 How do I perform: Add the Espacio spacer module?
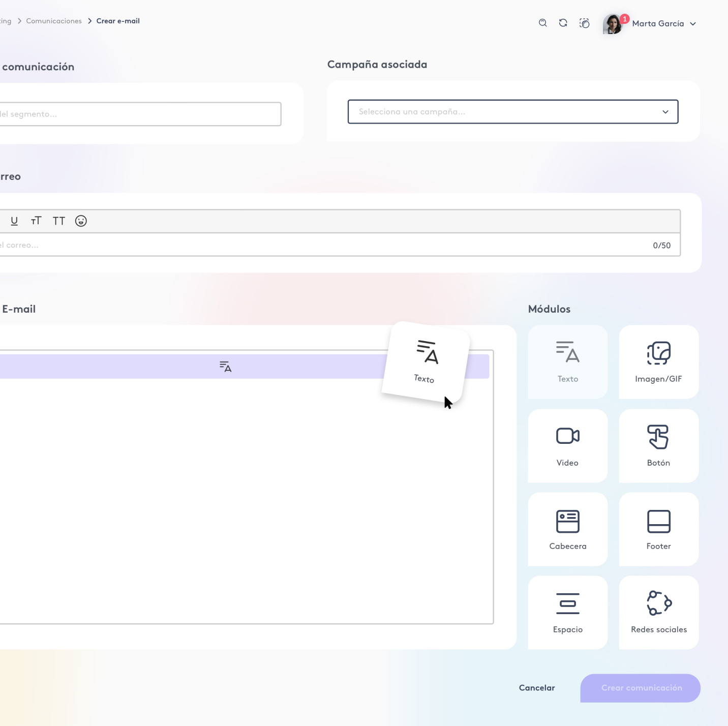pyautogui.click(x=567, y=613)
